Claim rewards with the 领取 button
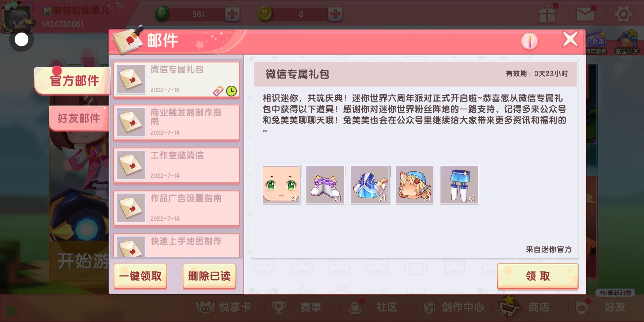 [x=538, y=276]
